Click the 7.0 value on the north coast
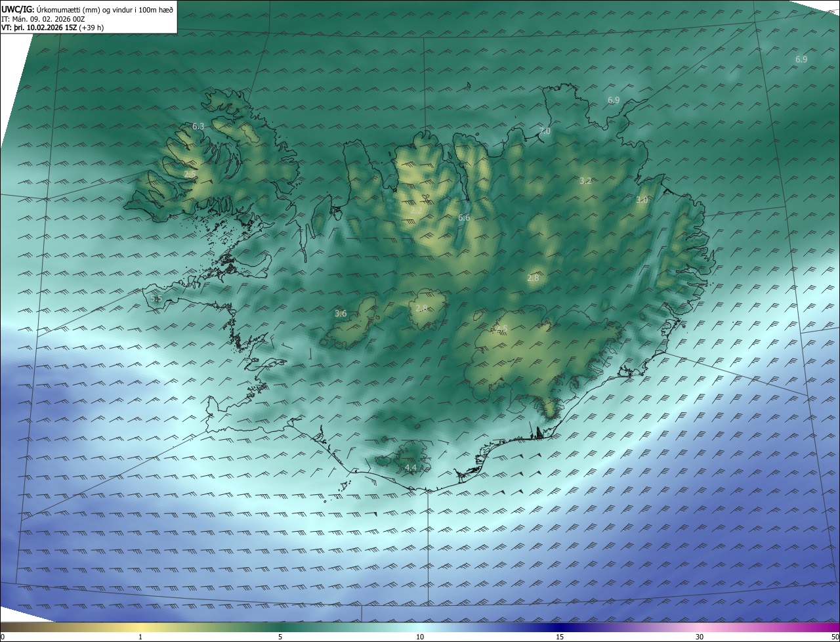This screenshot has width=840, height=642. [x=545, y=131]
